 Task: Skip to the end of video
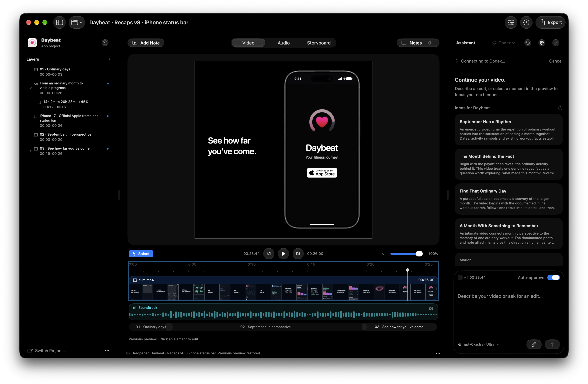pos(298,253)
